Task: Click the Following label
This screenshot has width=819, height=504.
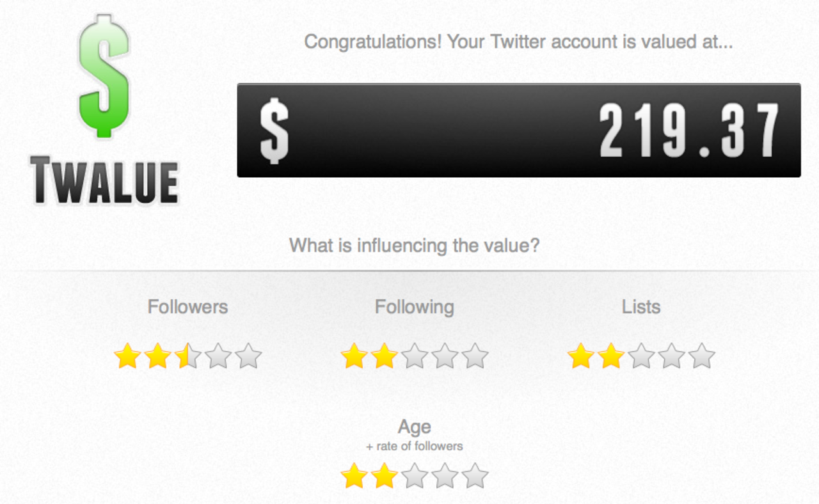Action: point(414,307)
